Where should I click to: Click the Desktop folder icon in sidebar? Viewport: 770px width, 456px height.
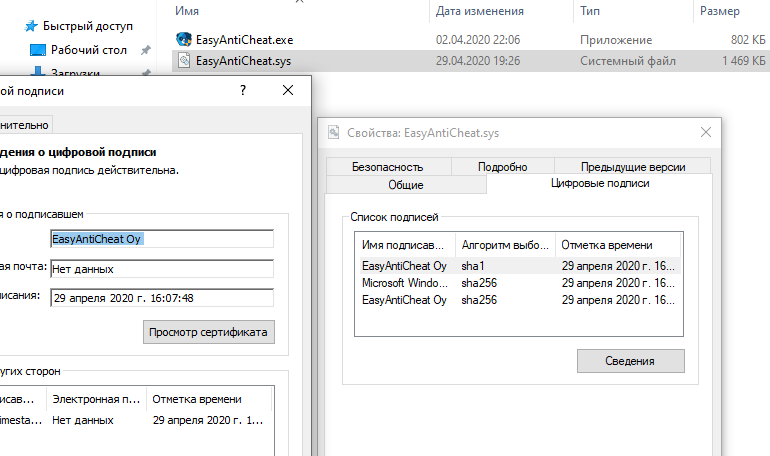pyautogui.click(x=37, y=50)
